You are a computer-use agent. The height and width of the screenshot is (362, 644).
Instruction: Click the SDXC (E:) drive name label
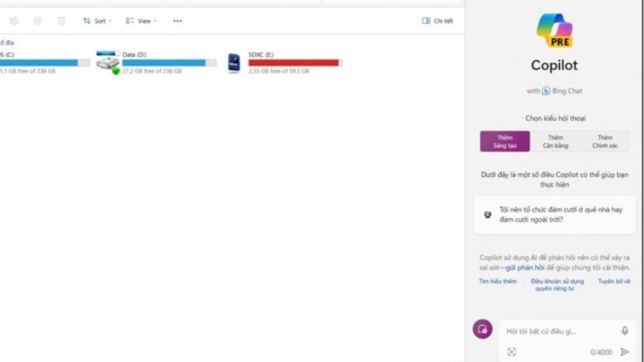click(261, 55)
